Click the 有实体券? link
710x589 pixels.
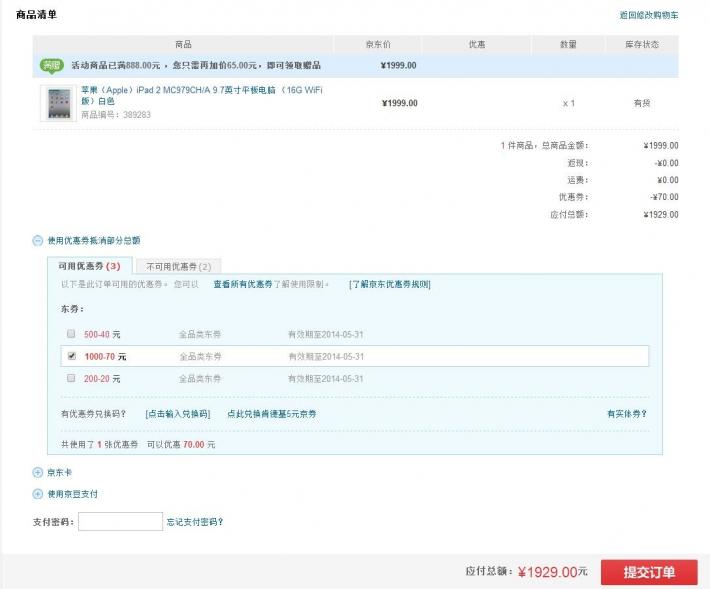[626, 413]
